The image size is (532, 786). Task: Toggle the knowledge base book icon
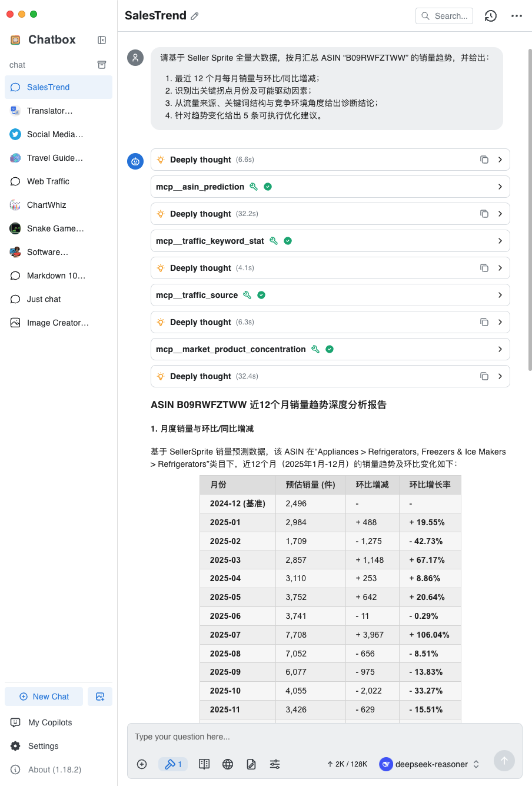[204, 764]
